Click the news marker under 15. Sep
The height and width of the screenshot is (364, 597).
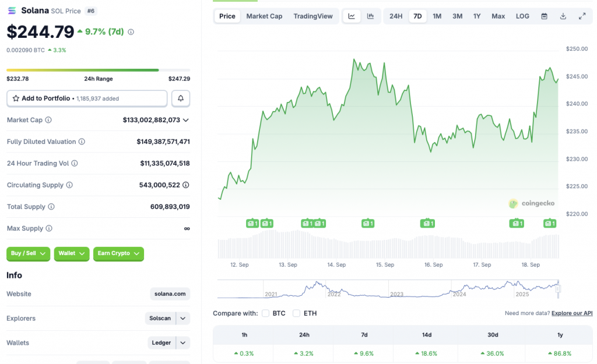tap(368, 223)
